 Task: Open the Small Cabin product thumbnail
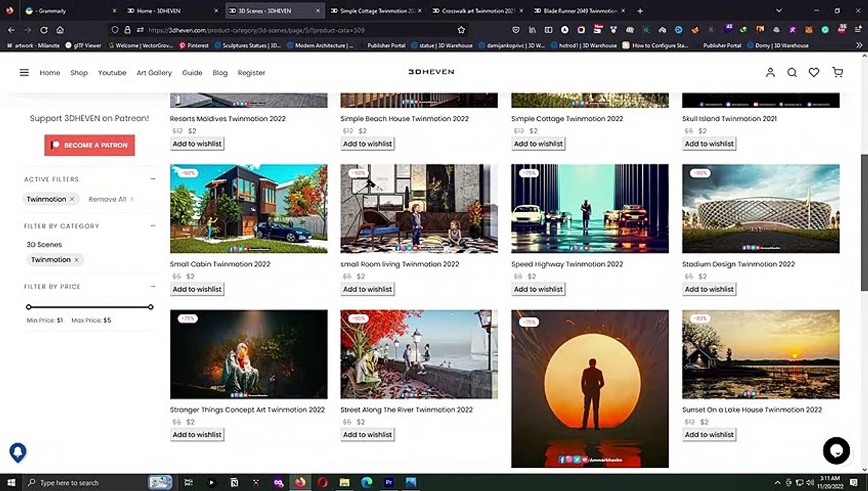248,209
